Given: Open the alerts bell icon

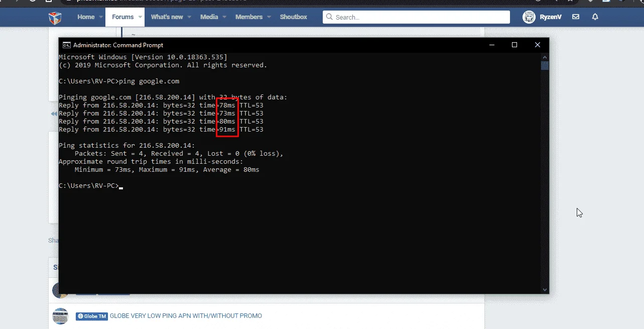Looking at the screenshot, I should pyautogui.click(x=595, y=17).
